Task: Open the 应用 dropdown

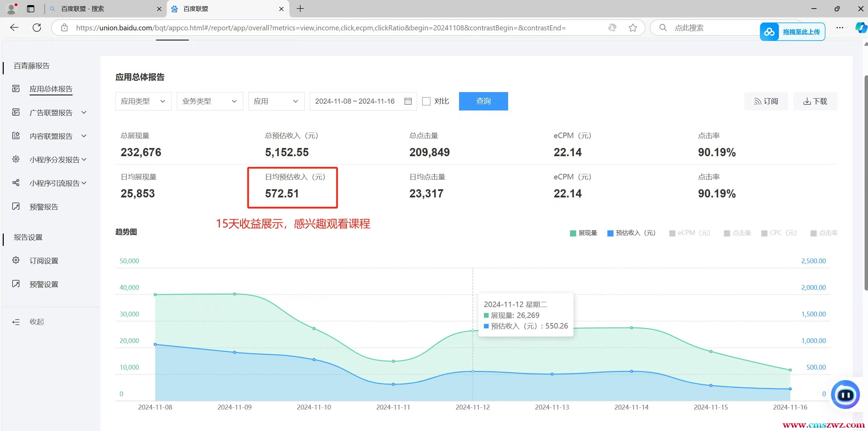Action: (x=276, y=101)
